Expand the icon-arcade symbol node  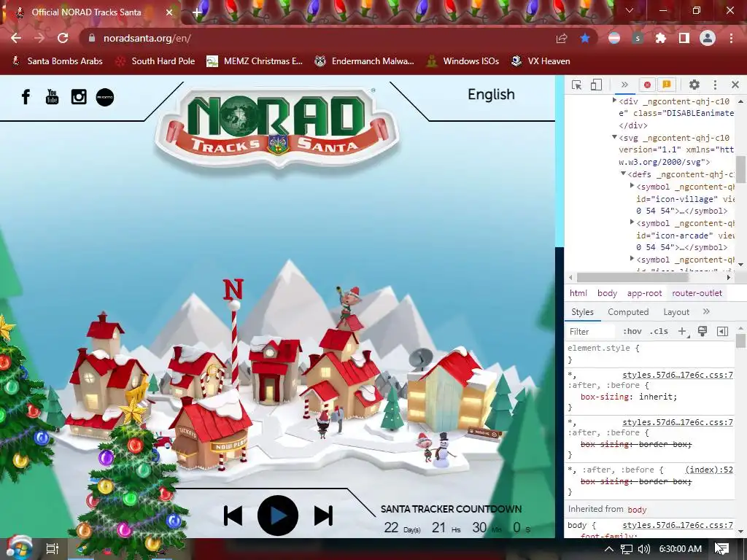pyautogui.click(x=632, y=222)
